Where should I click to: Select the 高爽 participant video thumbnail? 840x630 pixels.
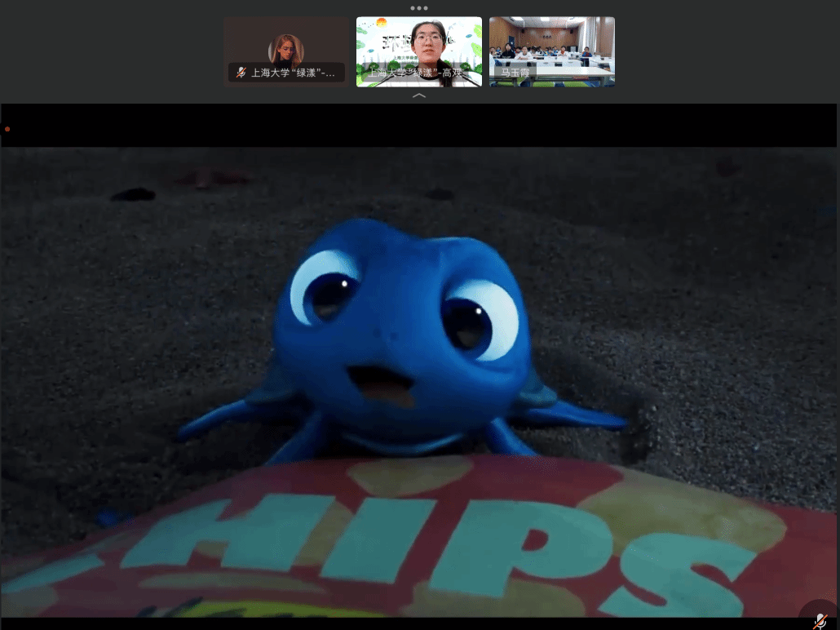point(419,45)
